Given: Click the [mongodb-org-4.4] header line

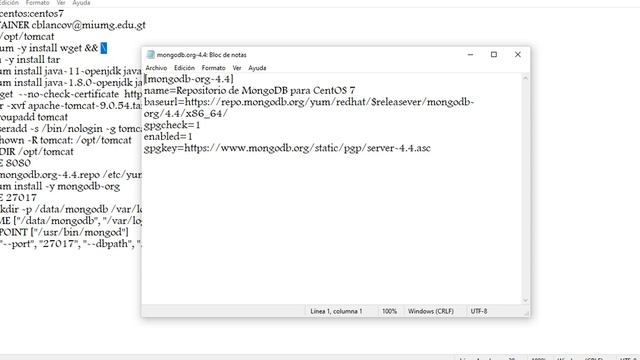Looking at the screenshot, I should [x=189, y=79].
